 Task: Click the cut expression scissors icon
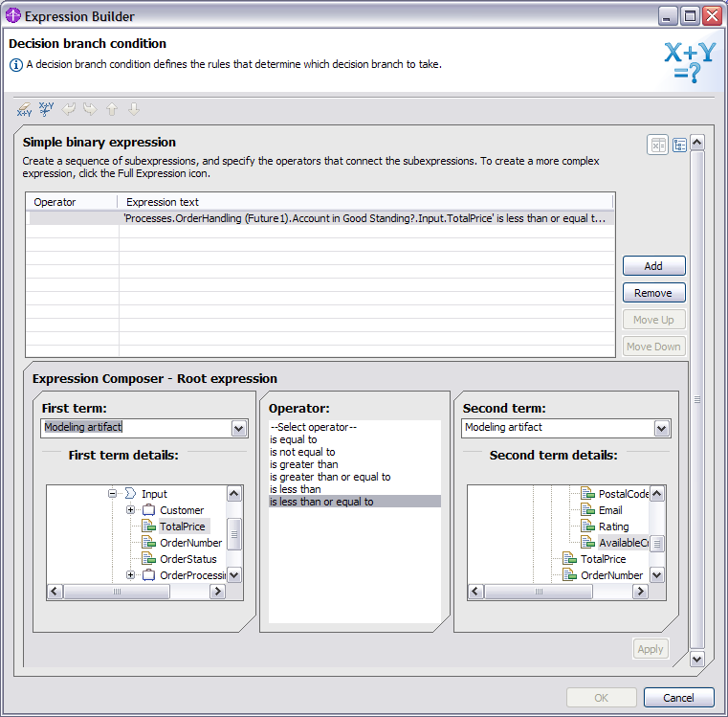pyautogui.click(x=46, y=109)
